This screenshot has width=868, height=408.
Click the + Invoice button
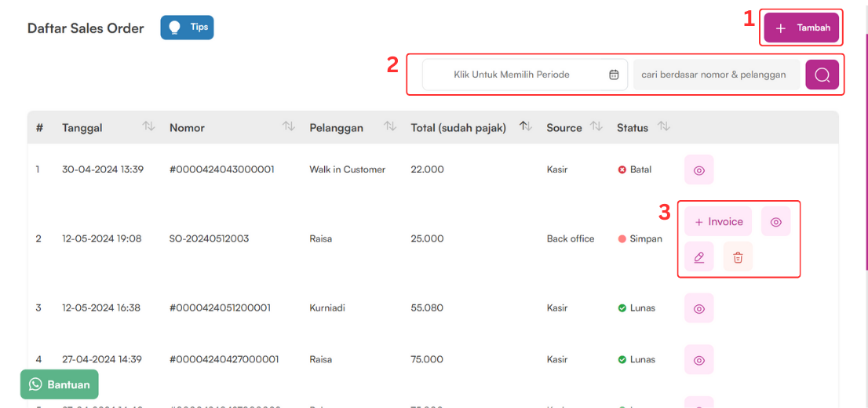tap(718, 221)
